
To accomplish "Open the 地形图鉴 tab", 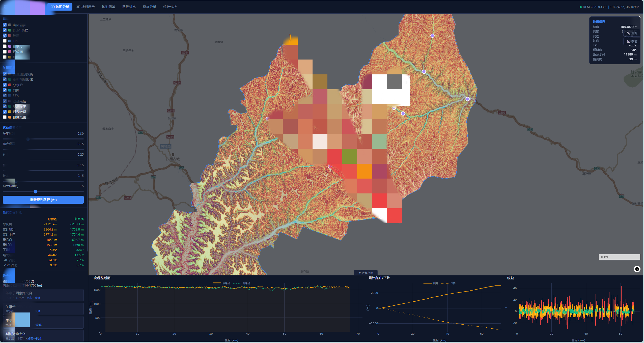I will (x=108, y=7).
